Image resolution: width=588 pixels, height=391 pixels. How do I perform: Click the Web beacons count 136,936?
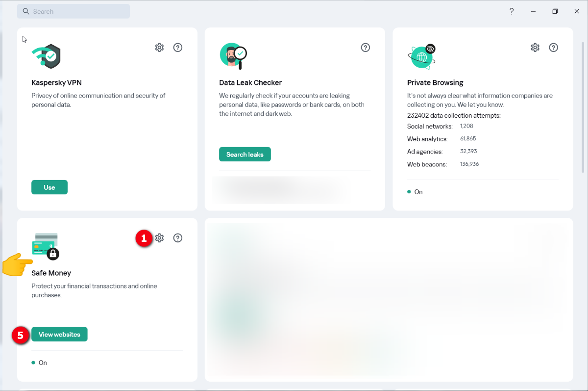pos(469,164)
